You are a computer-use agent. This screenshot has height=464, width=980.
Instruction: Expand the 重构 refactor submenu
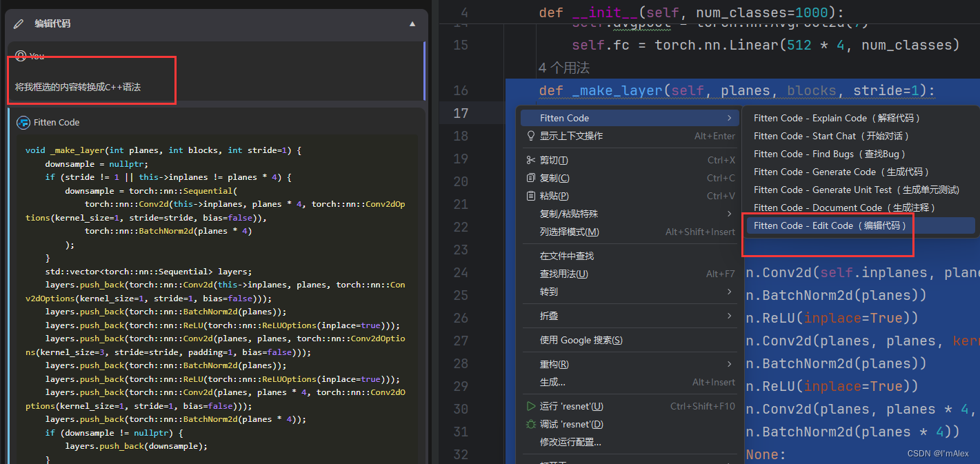click(729, 364)
